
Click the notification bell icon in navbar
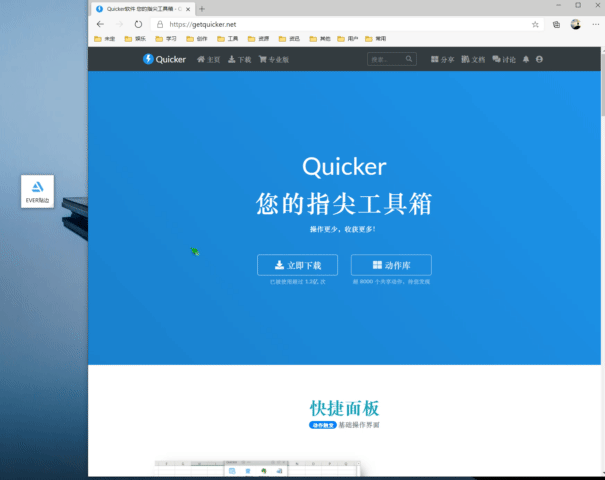tap(526, 59)
